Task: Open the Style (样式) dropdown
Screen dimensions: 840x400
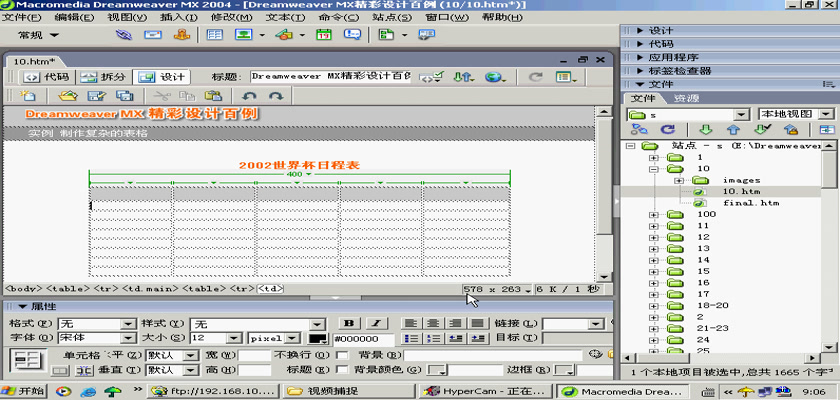Action: click(x=318, y=324)
